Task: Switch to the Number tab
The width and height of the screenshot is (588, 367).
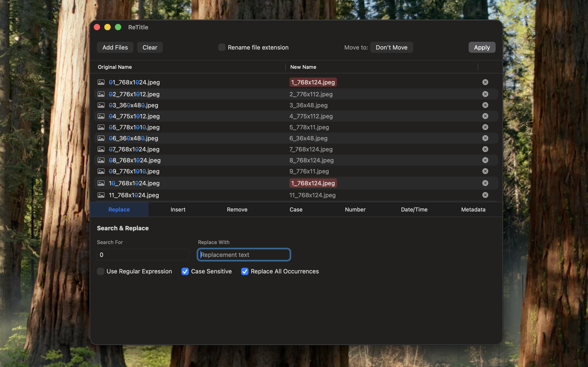Action: pos(355,209)
